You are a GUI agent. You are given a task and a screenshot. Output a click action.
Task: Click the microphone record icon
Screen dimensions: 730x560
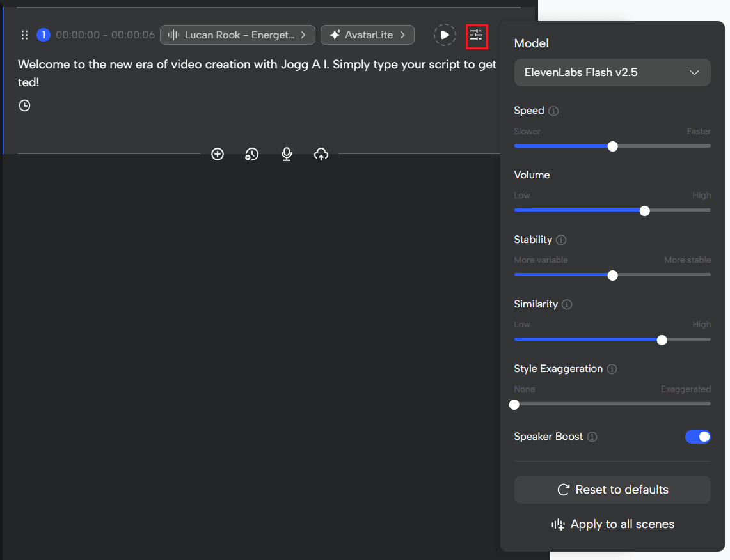(287, 154)
